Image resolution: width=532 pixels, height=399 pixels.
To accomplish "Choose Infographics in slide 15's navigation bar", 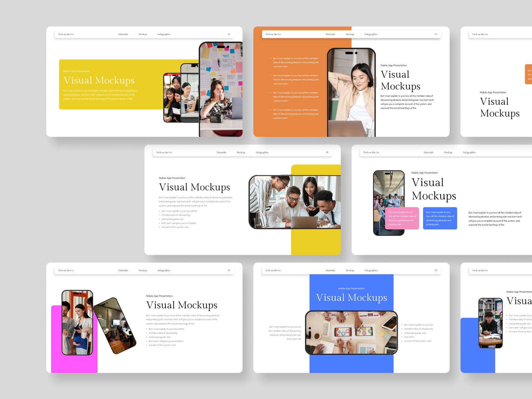I will point(371,34).
